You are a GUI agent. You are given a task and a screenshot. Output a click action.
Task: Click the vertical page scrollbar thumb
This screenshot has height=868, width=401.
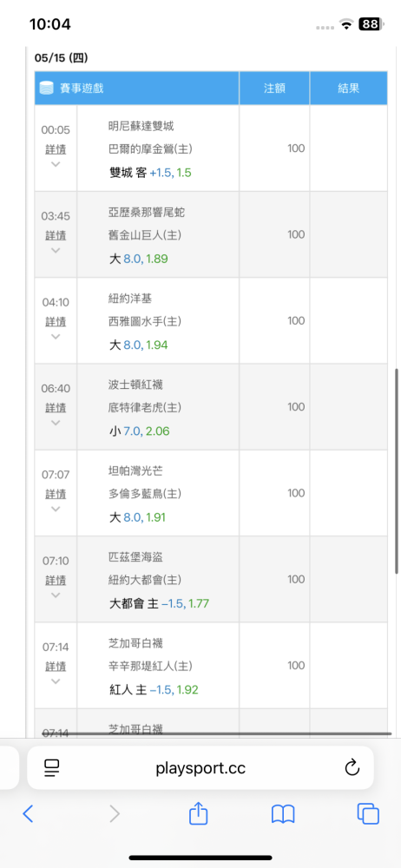[x=397, y=470]
